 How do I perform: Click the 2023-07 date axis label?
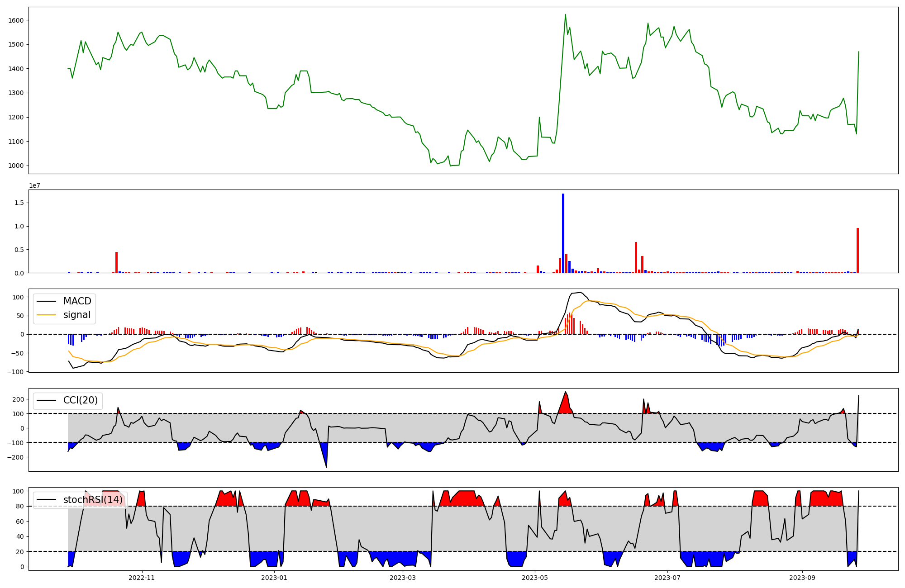point(667,578)
